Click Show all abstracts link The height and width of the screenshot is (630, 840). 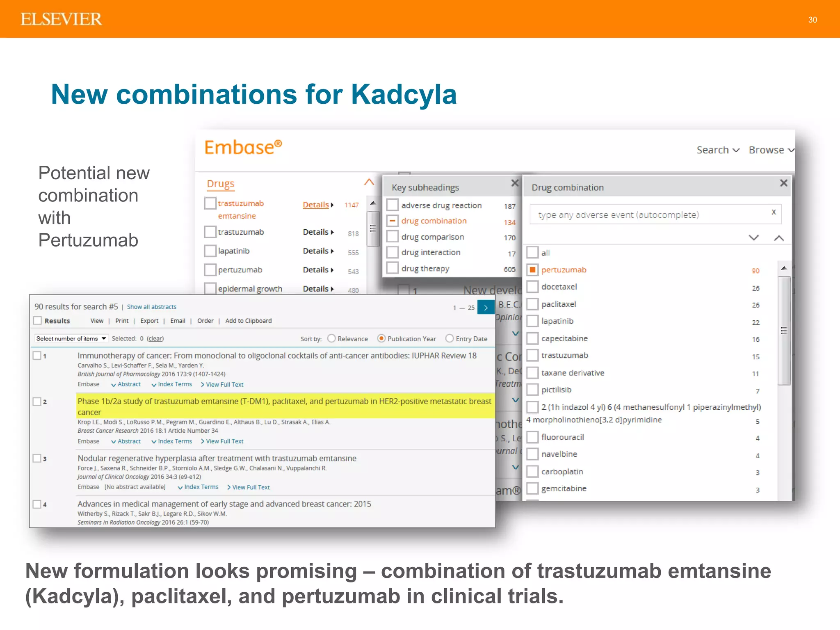(151, 307)
